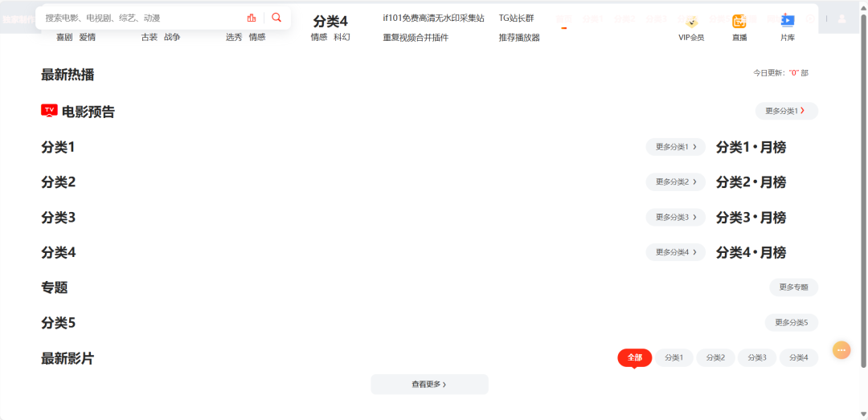The width and height of the screenshot is (868, 420).
Task: Click the red TV icon beside 电影预告
Action: pos(49,111)
